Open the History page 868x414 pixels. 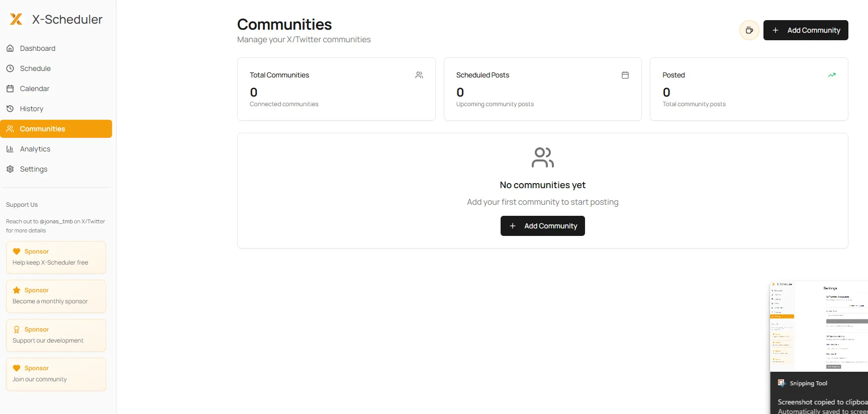click(x=32, y=109)
